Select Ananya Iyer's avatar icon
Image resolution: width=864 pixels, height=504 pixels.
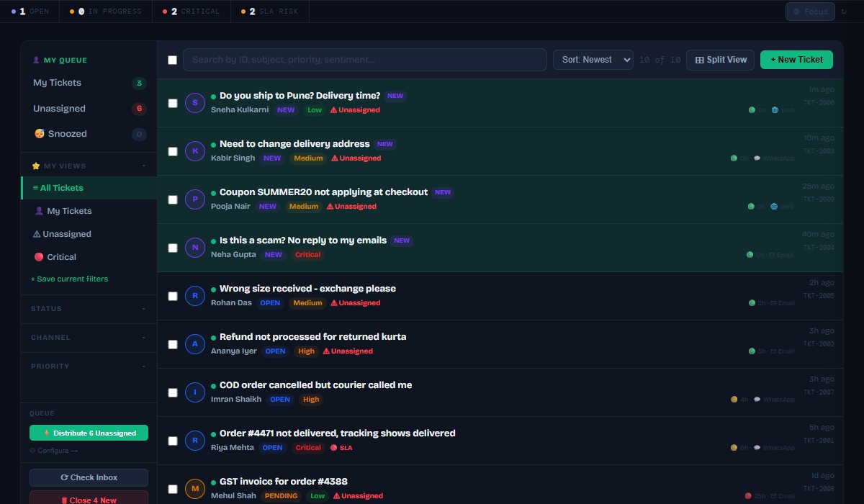(195, 344)
